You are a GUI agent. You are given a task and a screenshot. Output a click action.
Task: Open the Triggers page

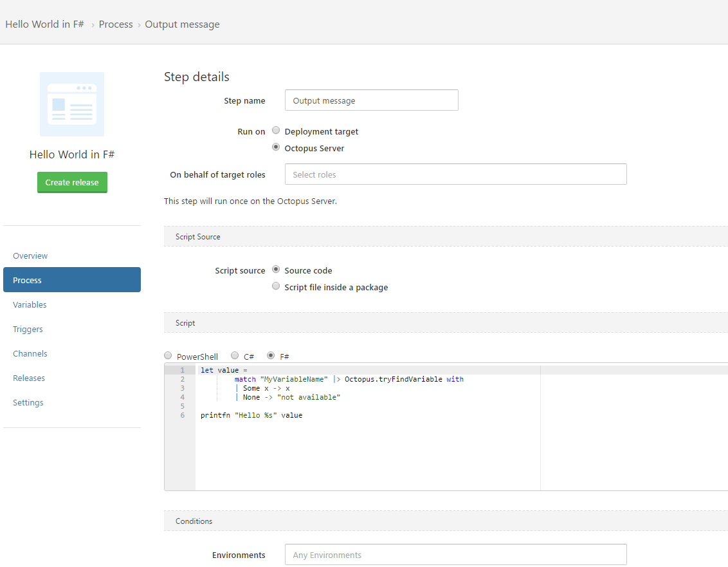(x=28, y=330)
